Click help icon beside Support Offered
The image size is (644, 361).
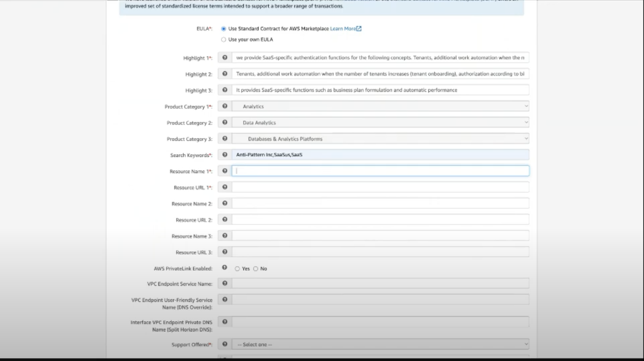225,344
